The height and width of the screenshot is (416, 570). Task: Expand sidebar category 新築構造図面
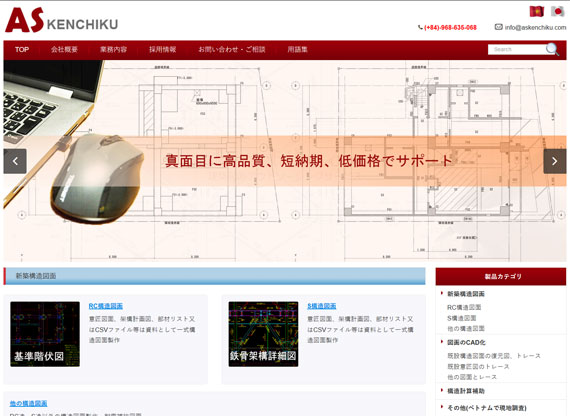[466, 294]
